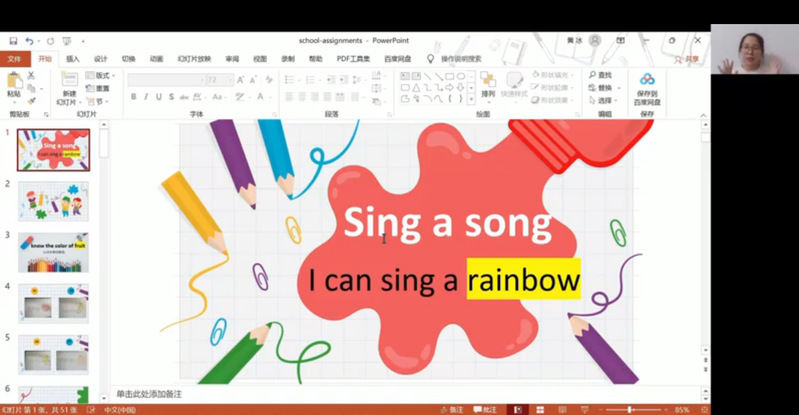Image resolution: width=799 pixels, height=415 pixels.
Task: Click the Save icon in quick access toolbar
Action: click(13, 41)
